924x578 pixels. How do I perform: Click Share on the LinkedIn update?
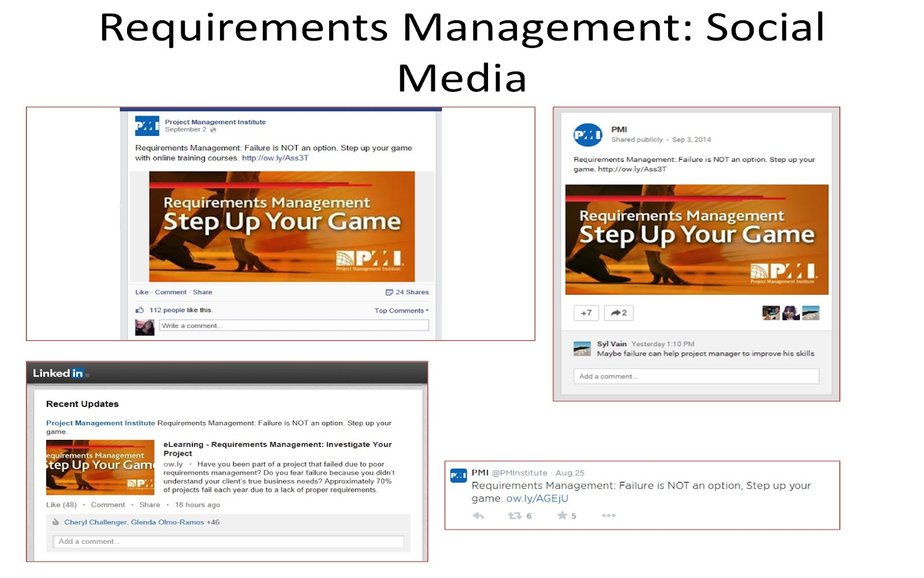[x=150, y=505]
